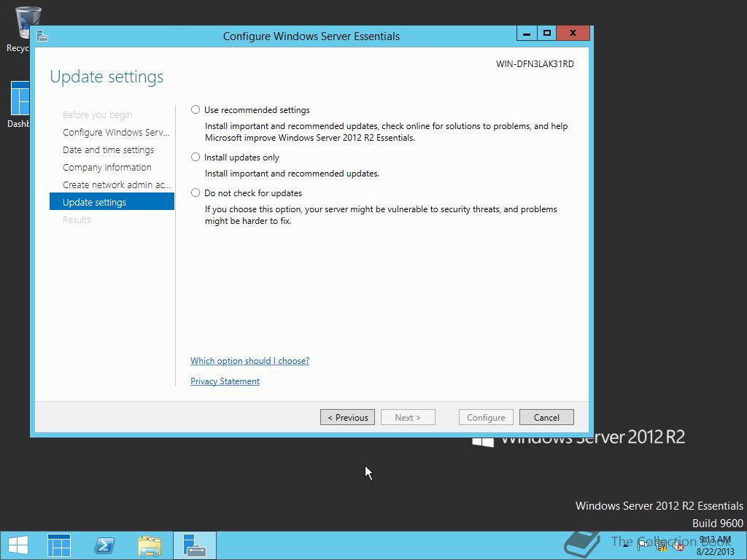Show hidden tray icons arrow
Image resolution: width=747 pixels, height=560 pixels.
point(625,545)
